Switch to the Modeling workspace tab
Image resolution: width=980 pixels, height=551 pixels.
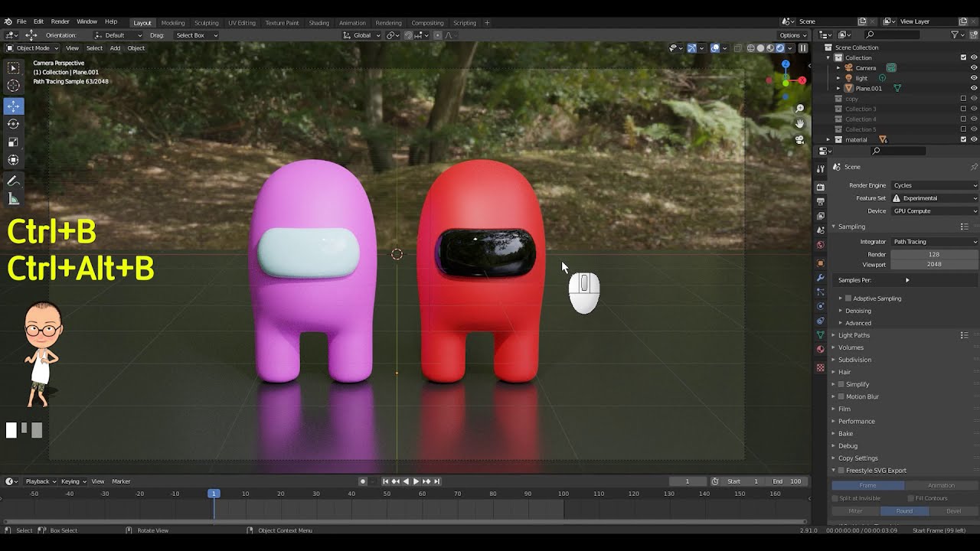(x=173, y=23)
